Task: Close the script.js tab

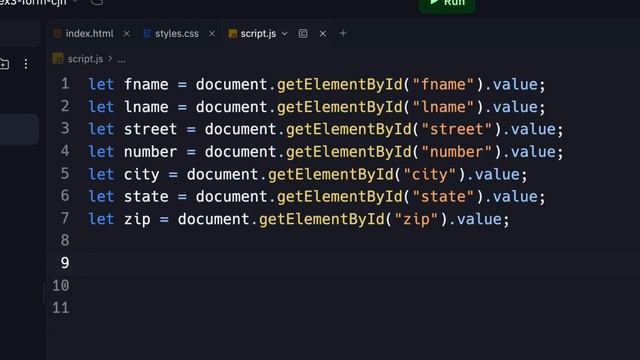Action: click(323, 33)
